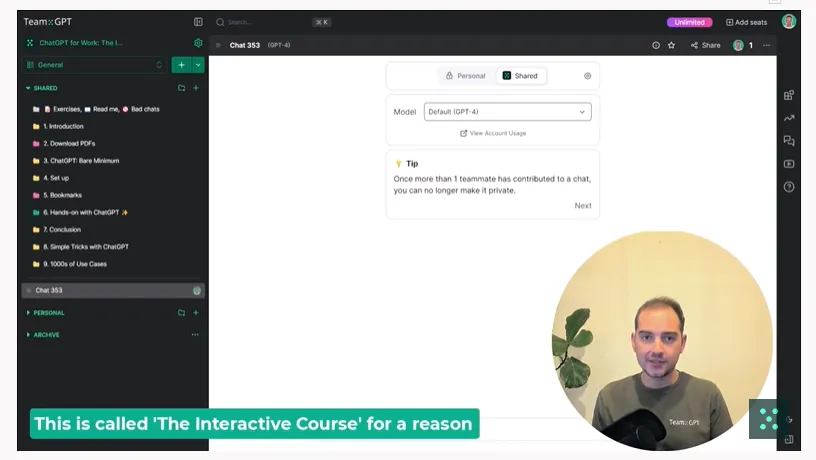Open ARCHIVE more options menu

coord(195,335)
